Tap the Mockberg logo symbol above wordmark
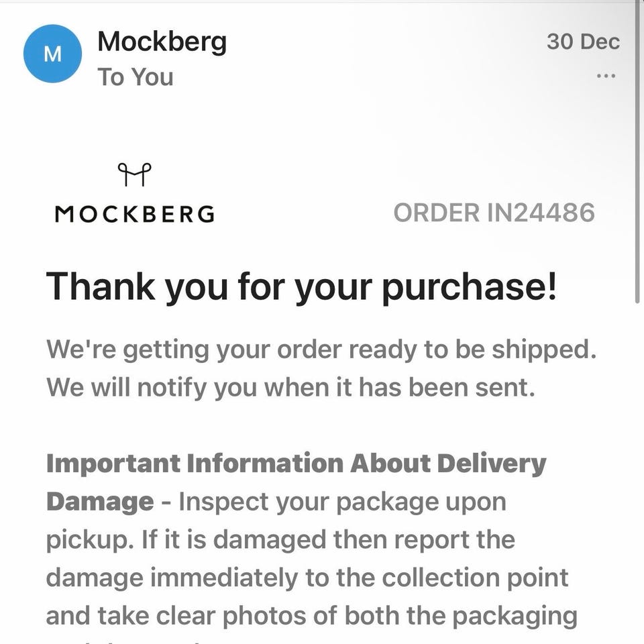This screenshot has width=644, height=644. tap(134, 175)
